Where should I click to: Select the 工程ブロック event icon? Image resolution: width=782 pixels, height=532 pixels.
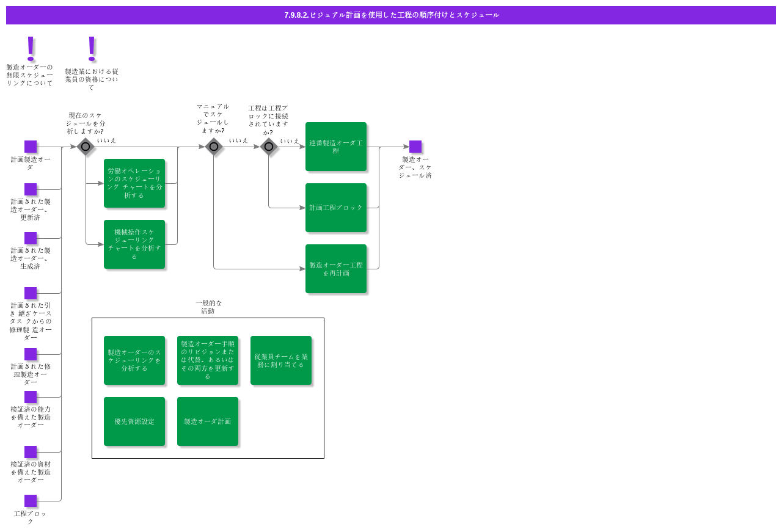[x=30, y=501]
